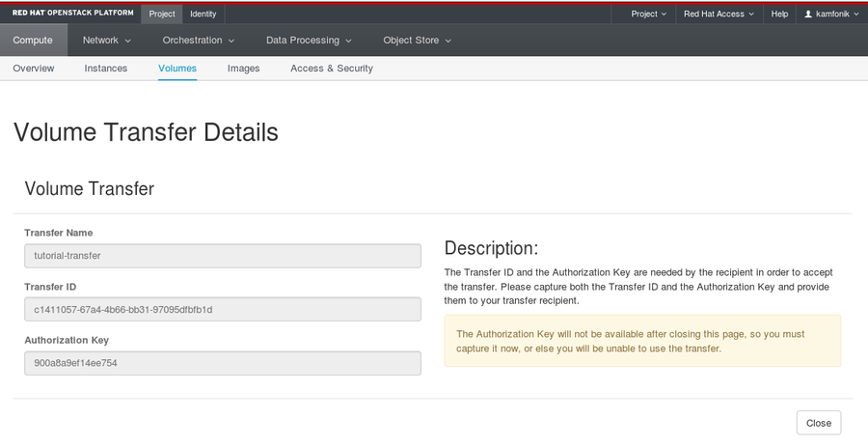
Task: Click the user icon beside kamfonik
Action: [808, 14]
